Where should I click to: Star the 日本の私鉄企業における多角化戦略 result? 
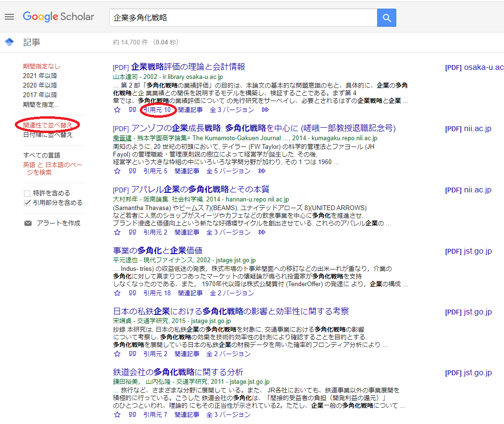117,354
